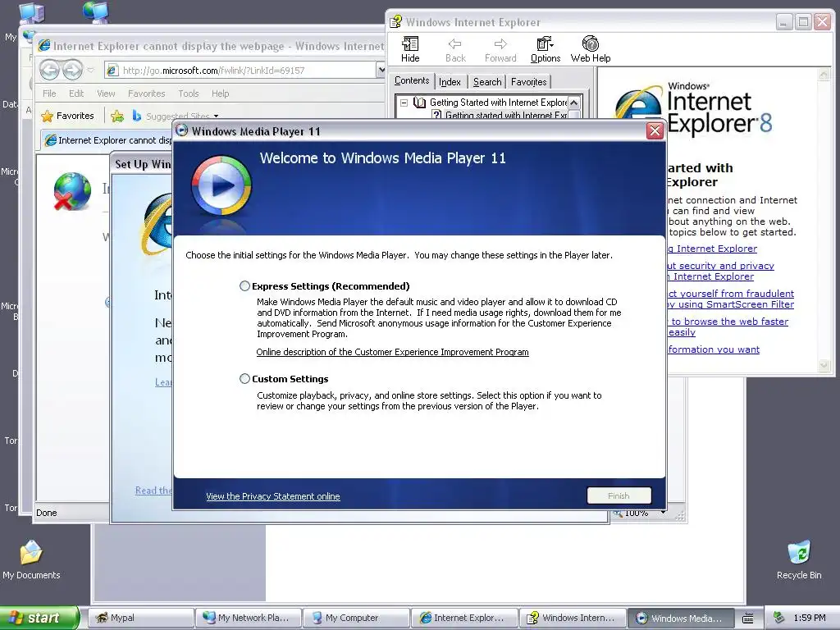Click the Hide icon in the help window

410,49
